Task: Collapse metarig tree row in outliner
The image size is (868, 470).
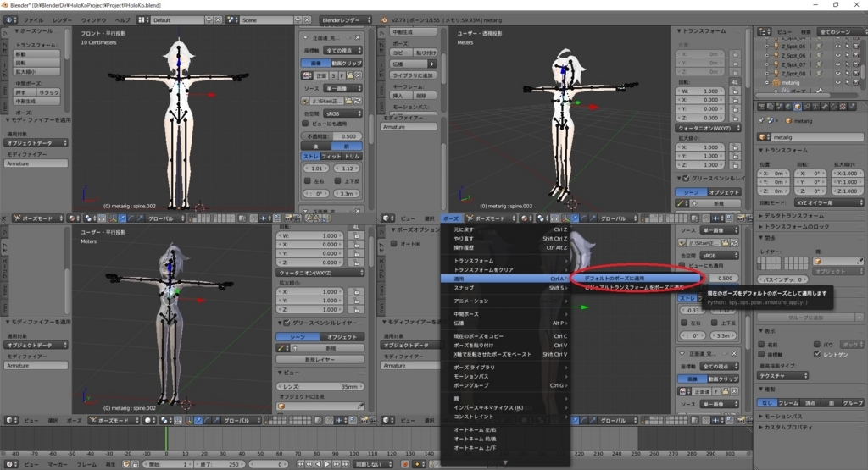Action: click(766, 83)
